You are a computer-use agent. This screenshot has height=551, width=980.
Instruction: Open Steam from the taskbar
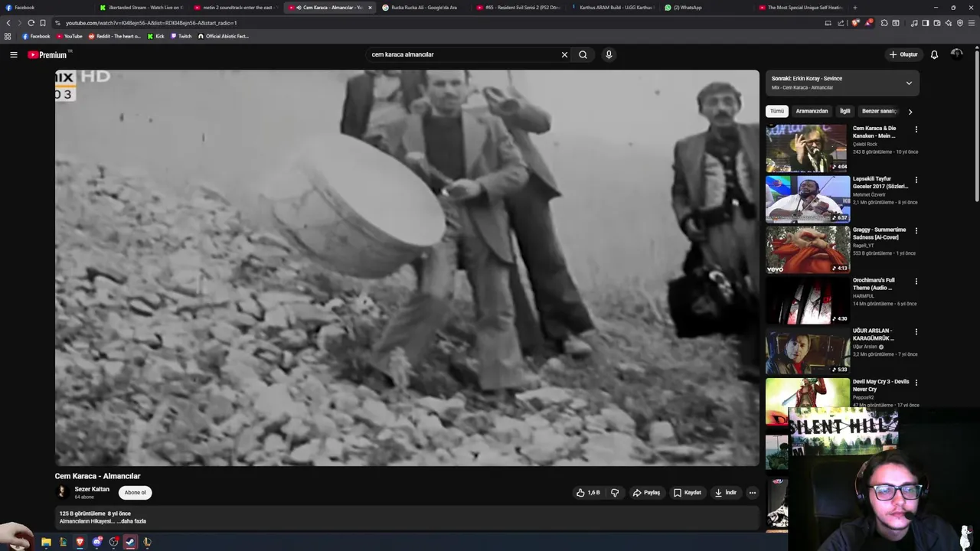pos(130,542)
